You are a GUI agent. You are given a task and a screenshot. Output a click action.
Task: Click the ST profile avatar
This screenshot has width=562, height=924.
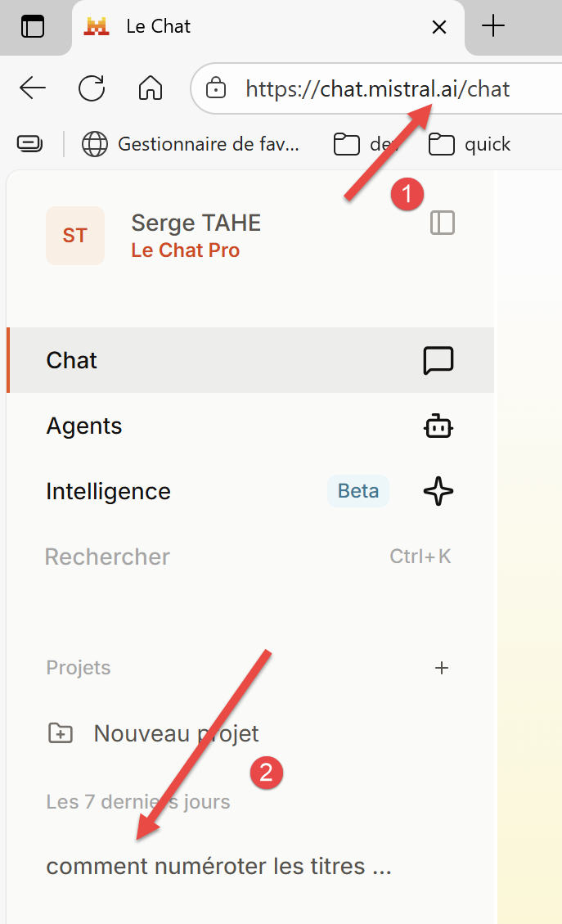click(x=74, y=236)
